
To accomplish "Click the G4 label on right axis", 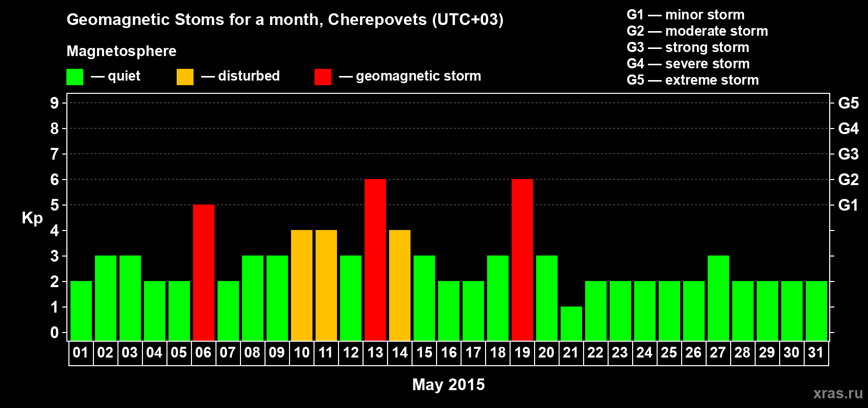I will 849,129.
